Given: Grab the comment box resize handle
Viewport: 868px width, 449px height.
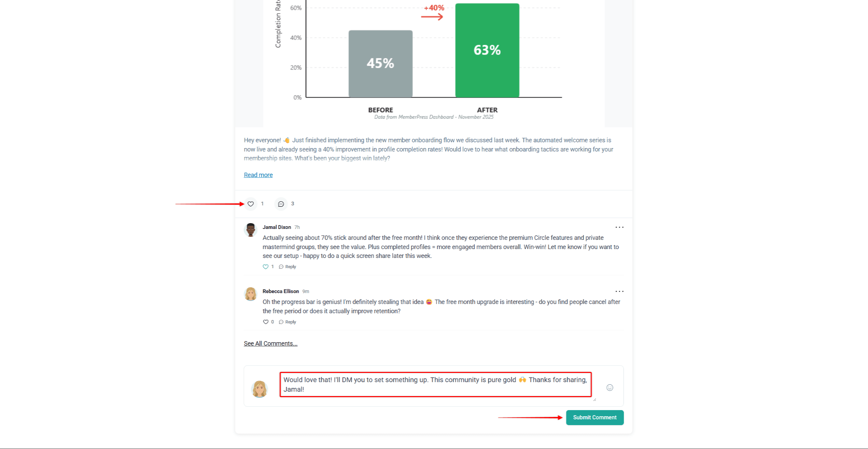Looking at the screenshot, I should (x=594, y=400).
